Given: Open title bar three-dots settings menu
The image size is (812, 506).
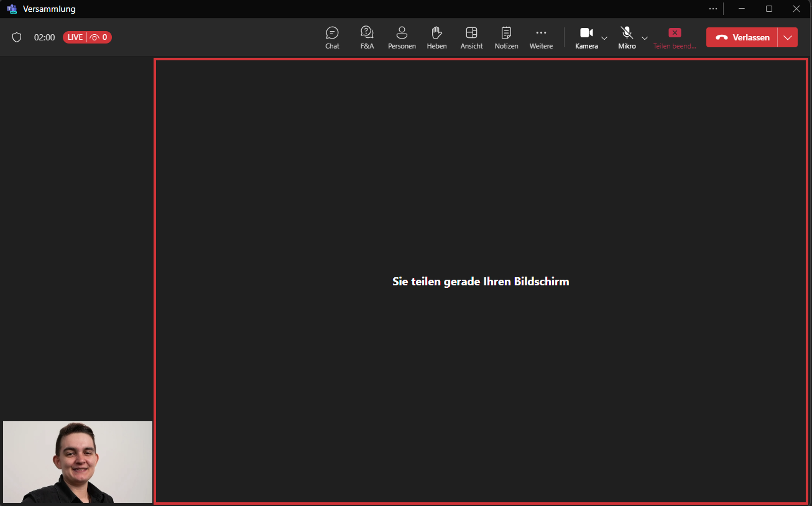Looking at the screenshot, I should point(713,9).
